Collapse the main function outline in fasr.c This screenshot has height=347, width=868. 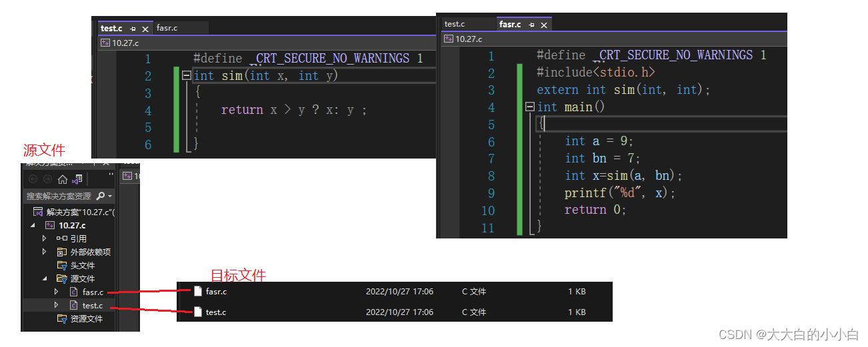pyautogui.click(x=529, y=107)
